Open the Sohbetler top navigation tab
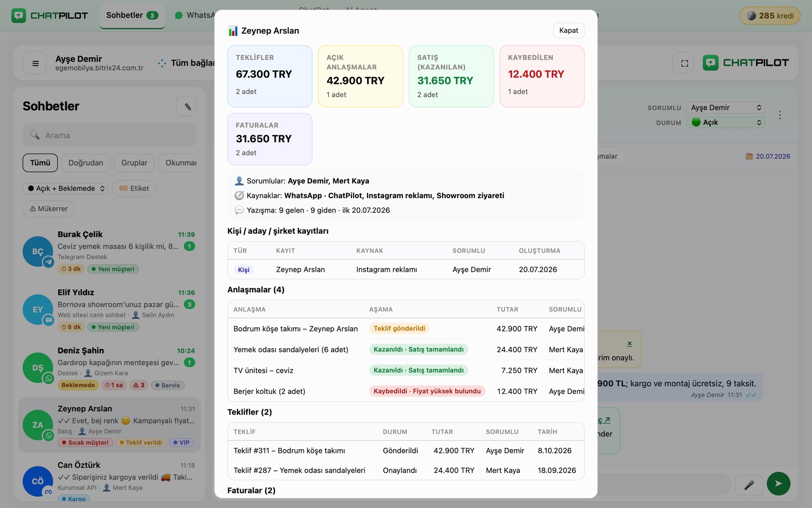This screenshot has width=812, height=508. click(132, 15)
